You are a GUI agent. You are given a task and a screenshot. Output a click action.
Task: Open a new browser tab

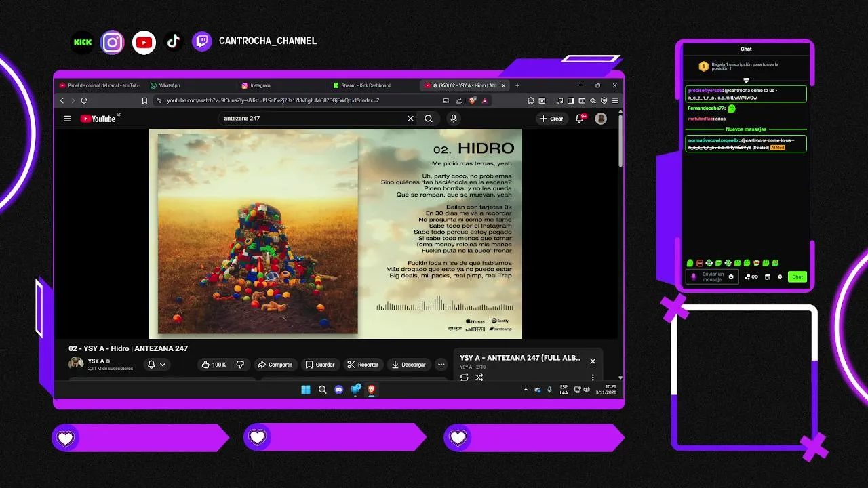pyautogui.click(x=517, y=85)
